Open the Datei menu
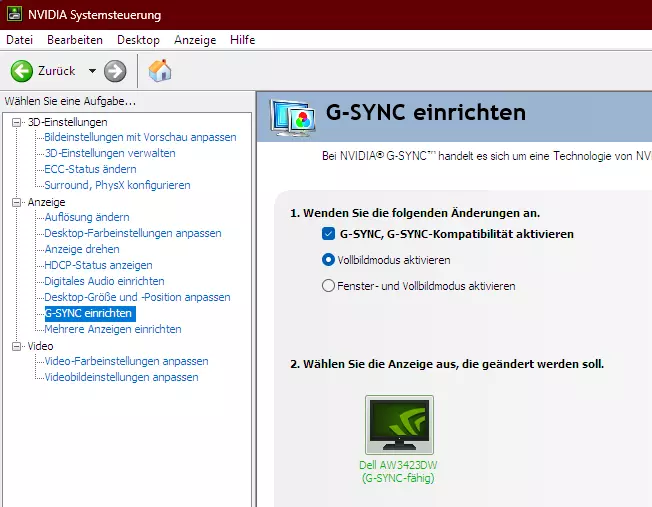 click(x=20, y=40)
